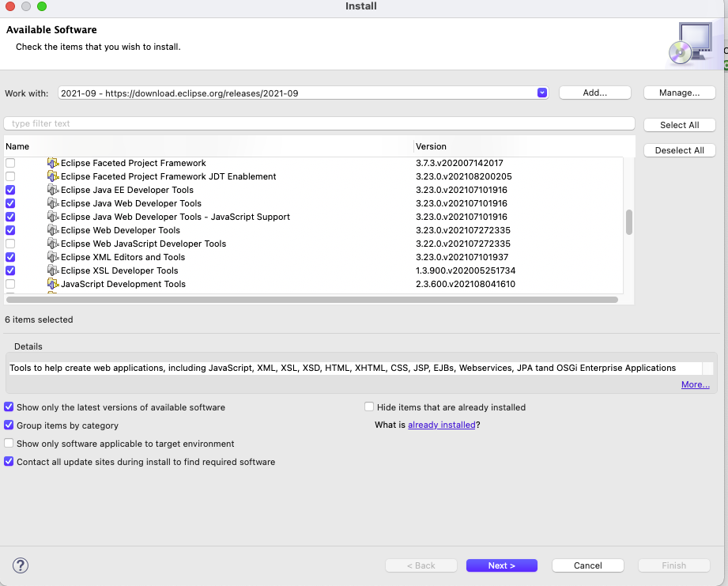Image resolution: width=728 pixels, height=586 pixels.
Task: Click the JavaScript Support feature icon
Action: (x=53, y=217)
